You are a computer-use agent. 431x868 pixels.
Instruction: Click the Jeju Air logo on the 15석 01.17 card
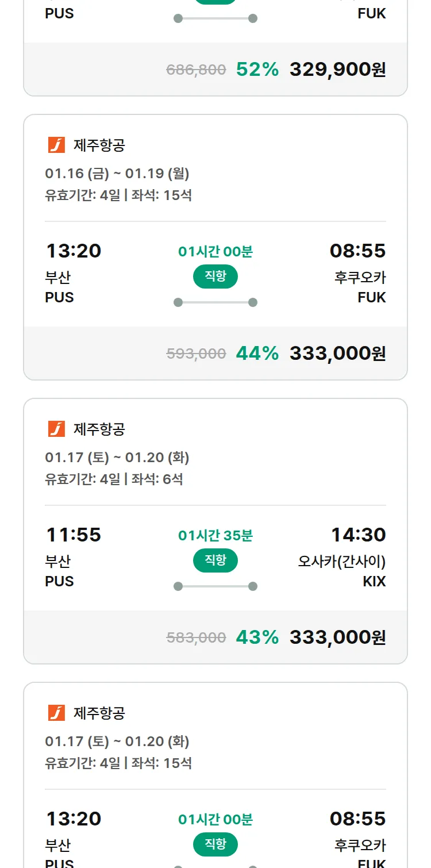(56, 713)
